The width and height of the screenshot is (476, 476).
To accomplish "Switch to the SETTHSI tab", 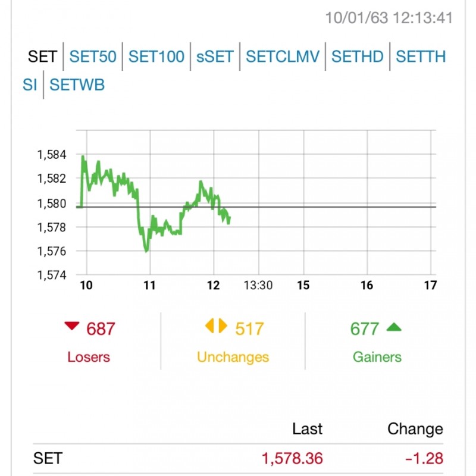I will [x=420, y=57].
